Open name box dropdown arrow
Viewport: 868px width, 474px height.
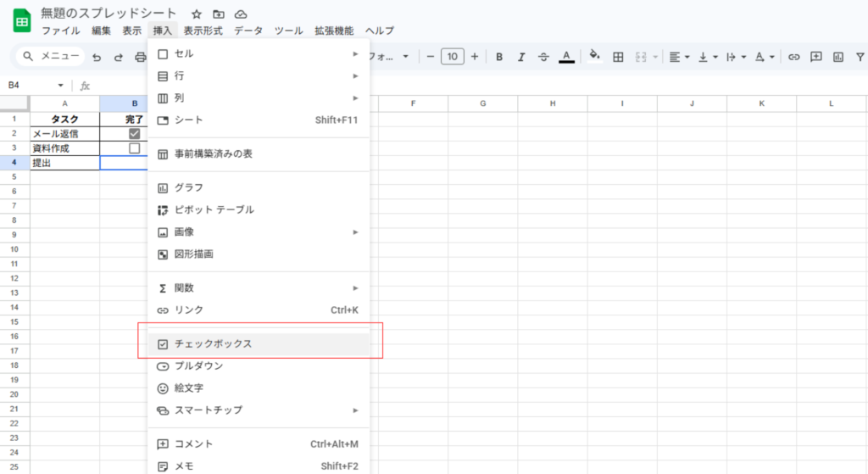pos(60,86)
